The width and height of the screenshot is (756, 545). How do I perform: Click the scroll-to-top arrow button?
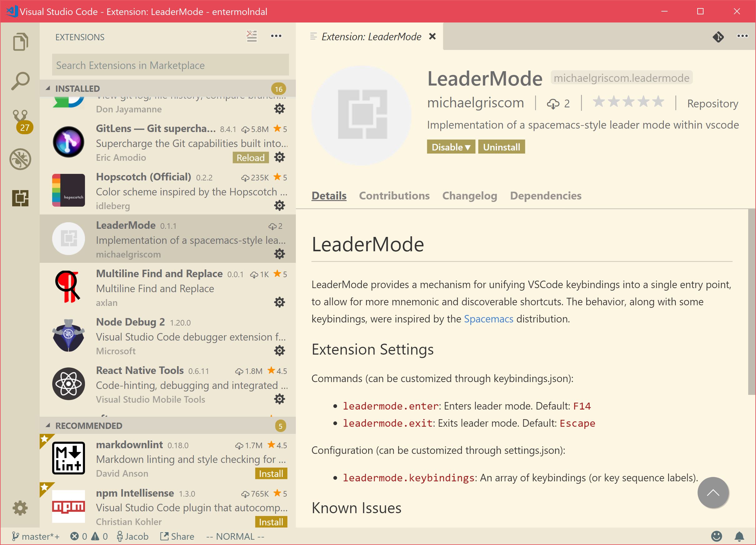point(713,493)
